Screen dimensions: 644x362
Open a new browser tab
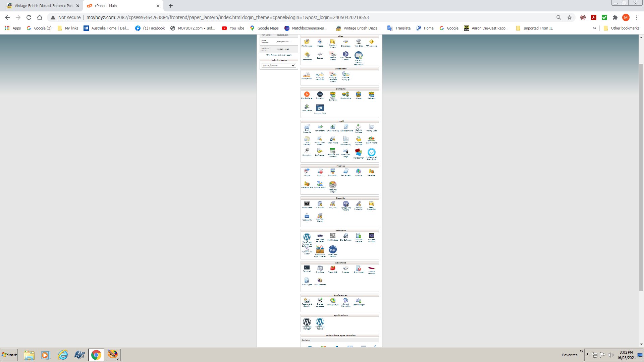[171, 6]
